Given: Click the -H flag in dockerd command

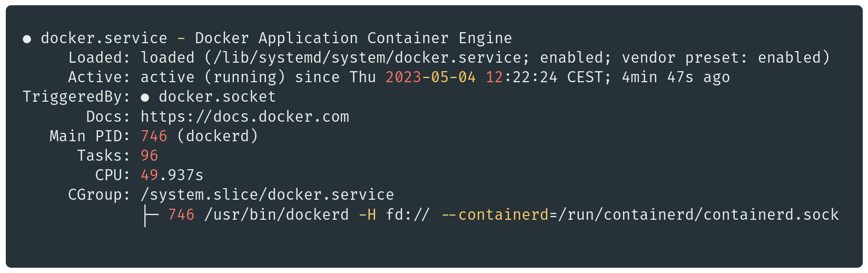Looking at the screenshot, I should point(367,214).
